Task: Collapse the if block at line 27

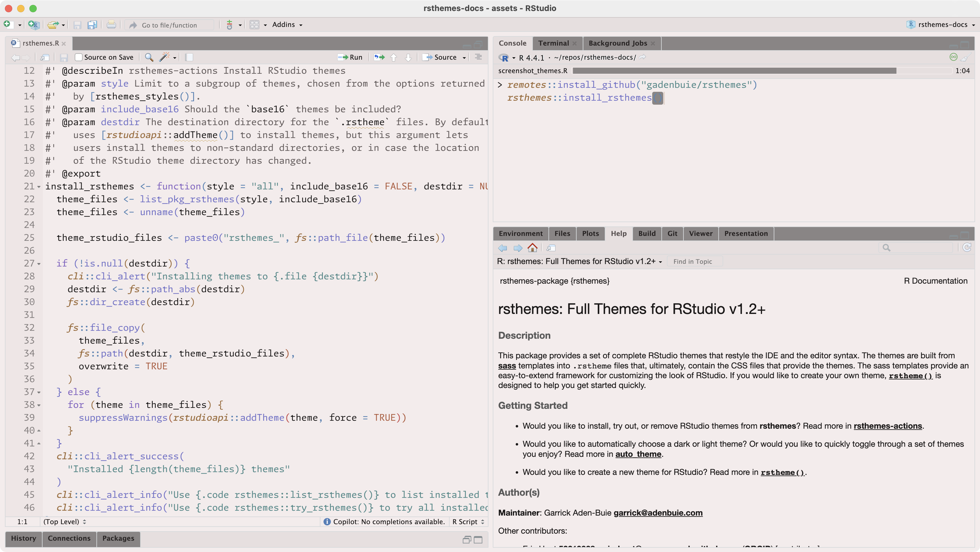Action: point(39,264)
